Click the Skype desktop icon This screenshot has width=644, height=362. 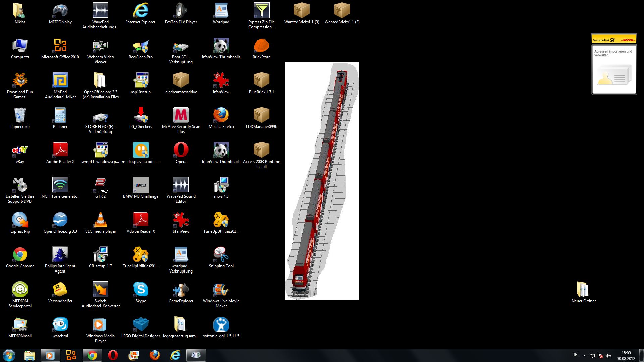141,293
